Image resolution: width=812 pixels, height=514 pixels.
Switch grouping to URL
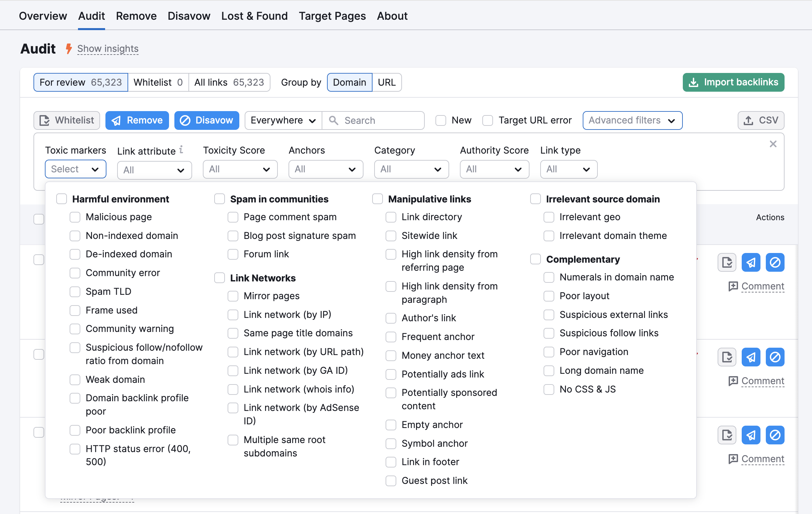tap(387, 82)
